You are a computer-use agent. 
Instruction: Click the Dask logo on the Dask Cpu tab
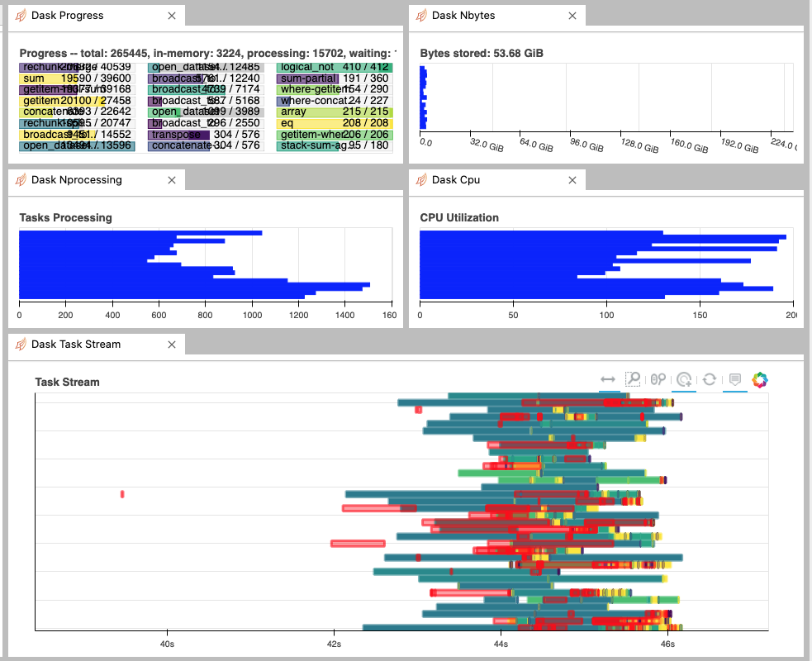(x=421, y=180)
